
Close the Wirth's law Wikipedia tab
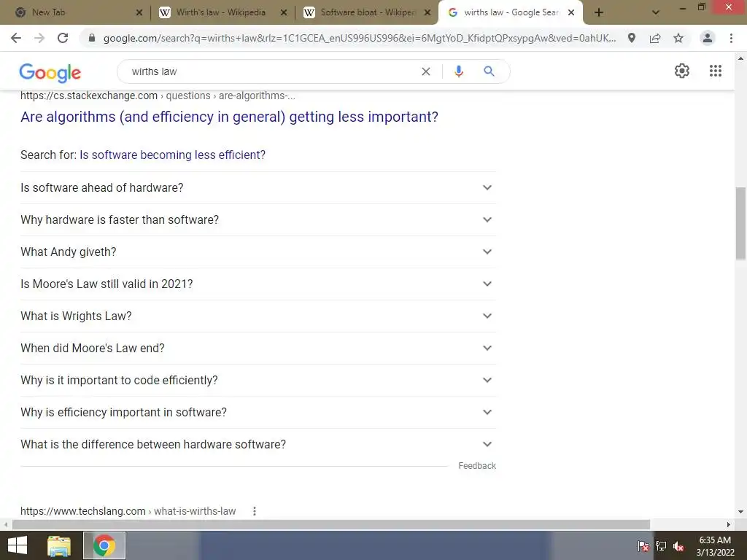pyautogui.click(x=284, y=13)
